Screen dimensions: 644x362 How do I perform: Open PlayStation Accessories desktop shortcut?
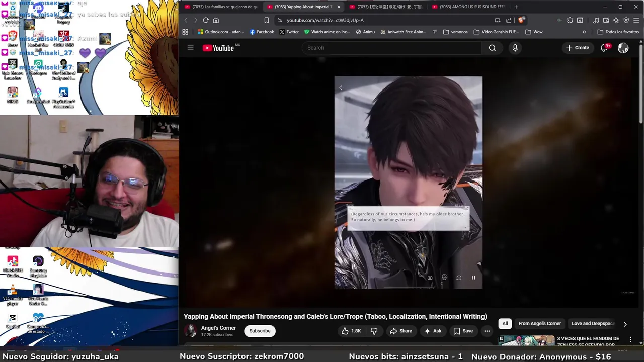[x=63, y=98]
